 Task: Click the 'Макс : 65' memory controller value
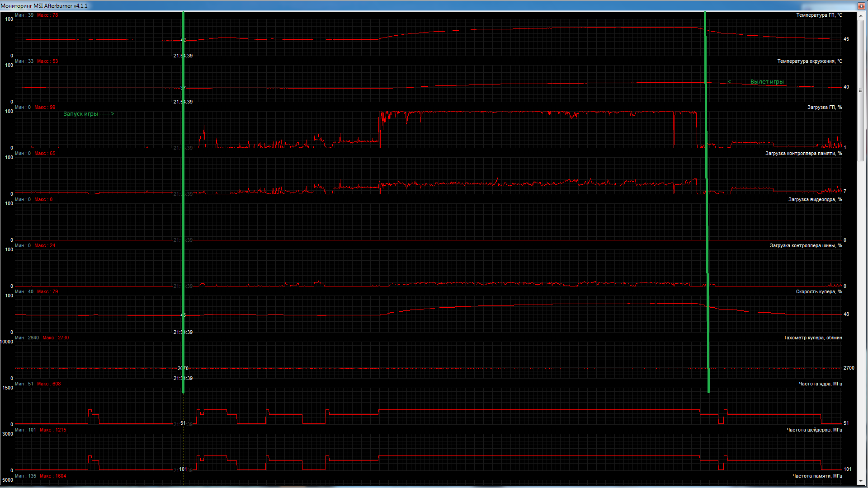[45, 154]
